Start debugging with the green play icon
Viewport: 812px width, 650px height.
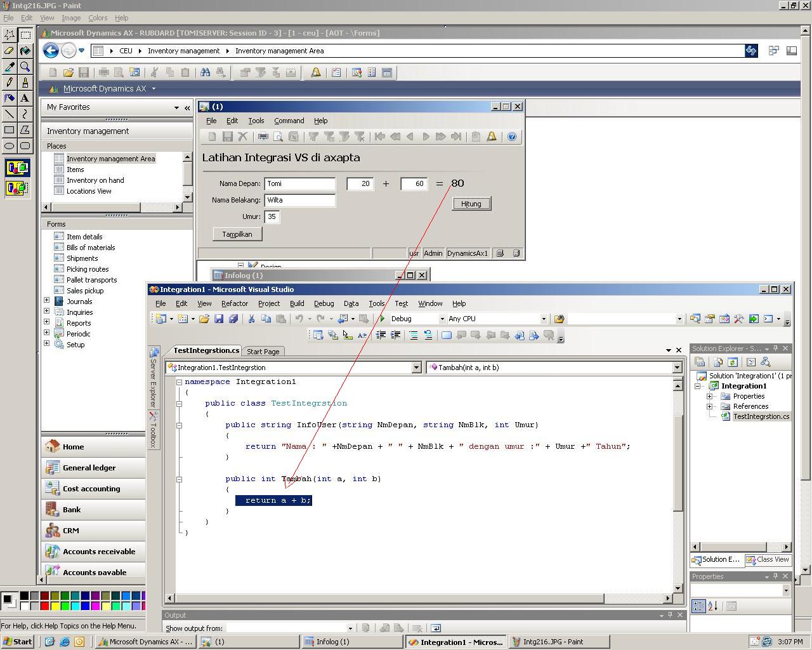coord(382,319)
